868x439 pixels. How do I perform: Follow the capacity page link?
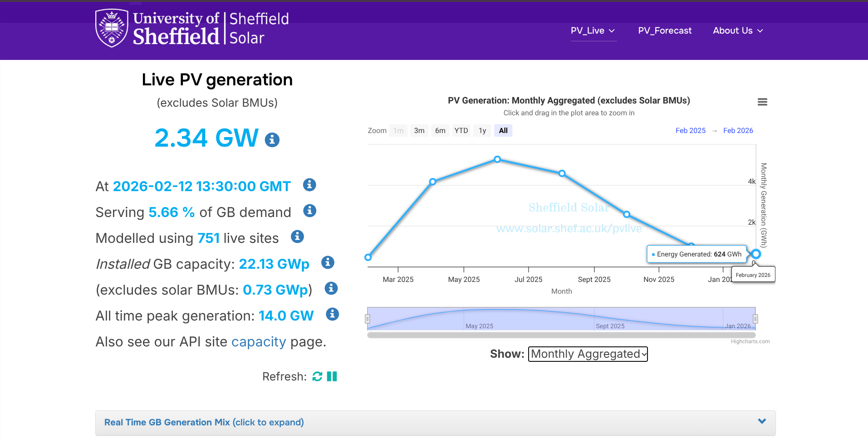click(259, 342)
